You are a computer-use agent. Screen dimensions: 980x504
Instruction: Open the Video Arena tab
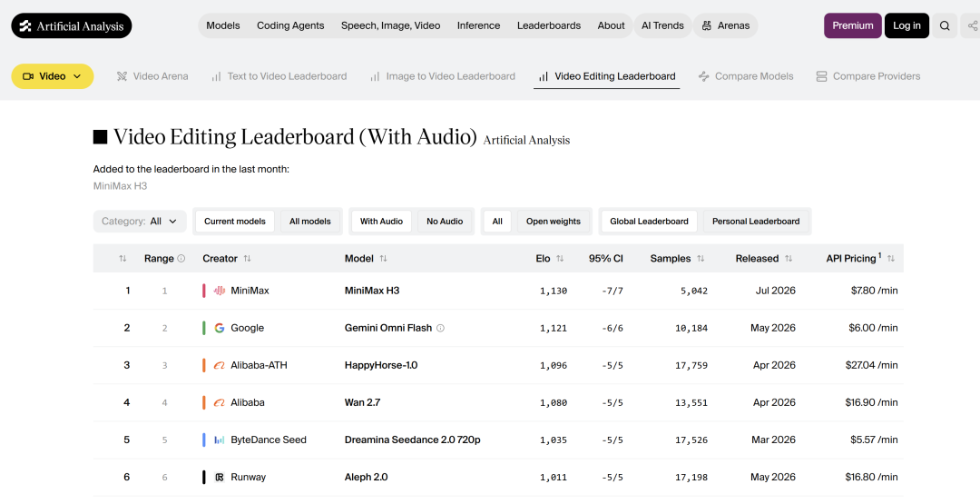click(152, 76)
